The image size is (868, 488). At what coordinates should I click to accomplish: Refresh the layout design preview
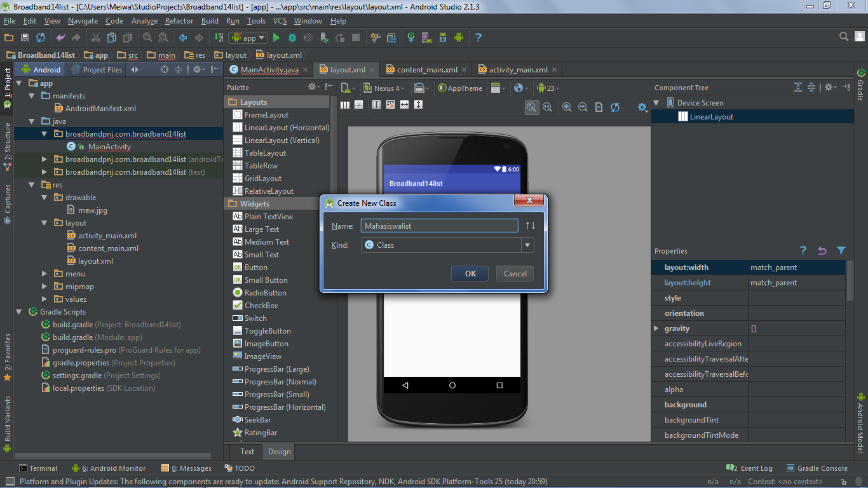pos(614,107)
